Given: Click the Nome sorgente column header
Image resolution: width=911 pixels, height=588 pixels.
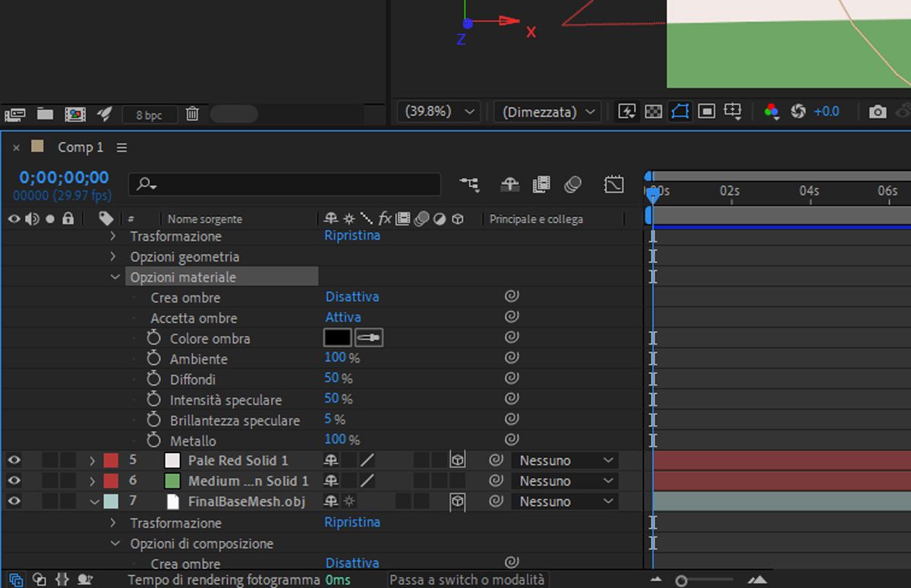Looking at the screenshot, I should coord(205,219).
